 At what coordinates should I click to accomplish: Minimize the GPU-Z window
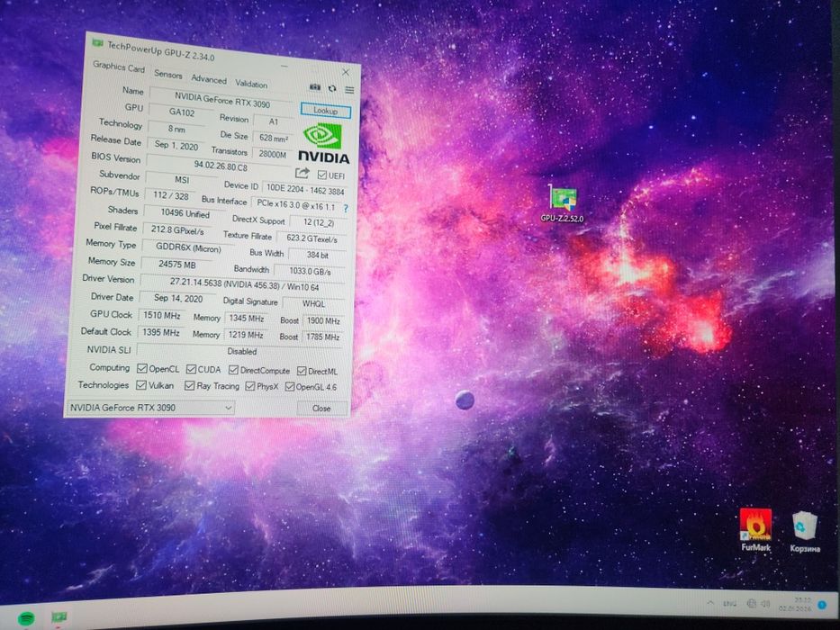tap(285, 66)
